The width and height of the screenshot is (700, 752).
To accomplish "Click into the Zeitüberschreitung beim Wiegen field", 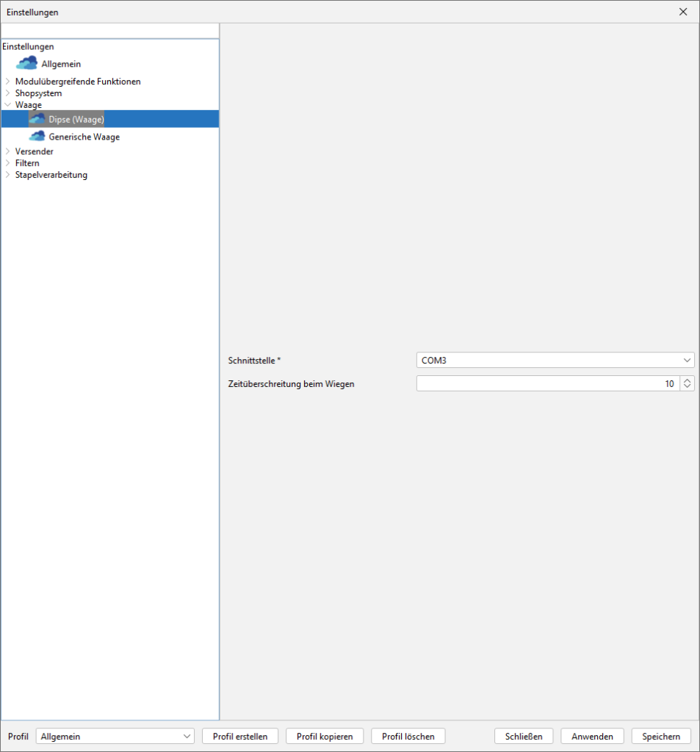I will pyautogui.click(x=547, y=383).
